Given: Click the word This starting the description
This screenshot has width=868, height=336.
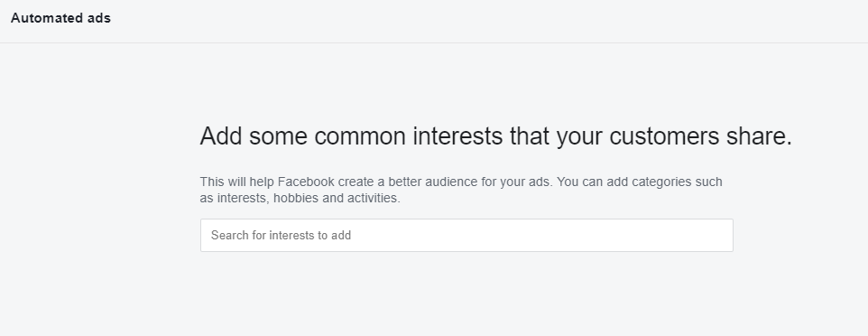Looking at the screenshot, I should pos(211,182).
